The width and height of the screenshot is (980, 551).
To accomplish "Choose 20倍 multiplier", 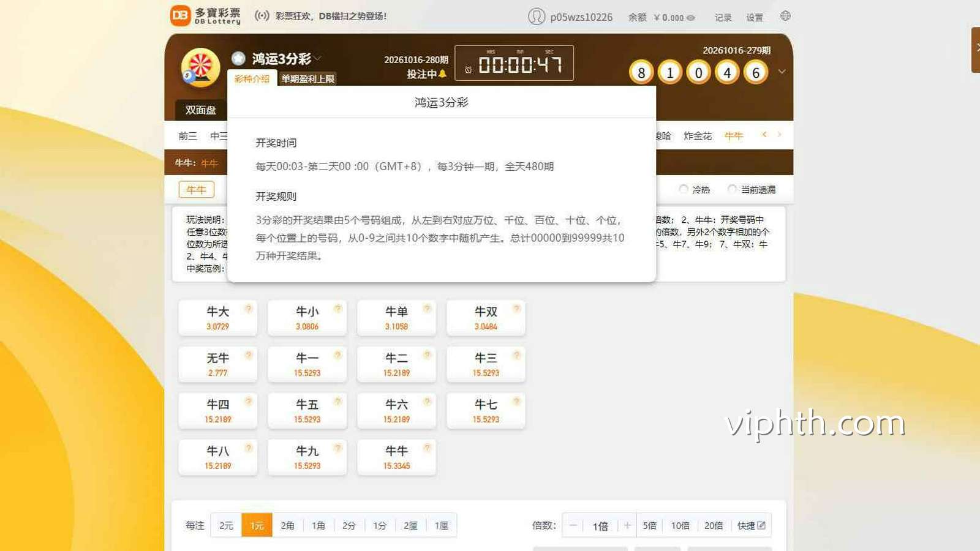I will (714, 525).
